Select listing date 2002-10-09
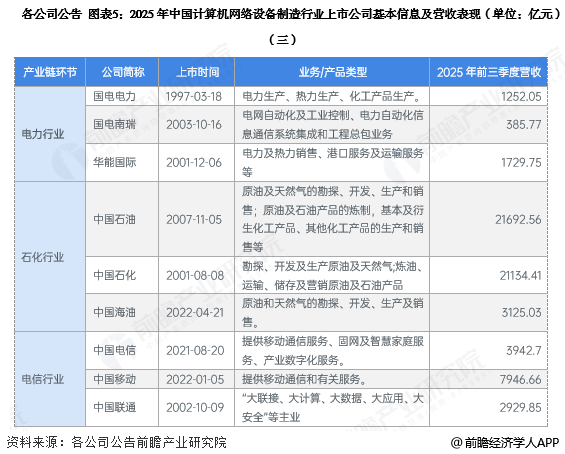Viewport: 565px width, 454px height. coord(195,408)
